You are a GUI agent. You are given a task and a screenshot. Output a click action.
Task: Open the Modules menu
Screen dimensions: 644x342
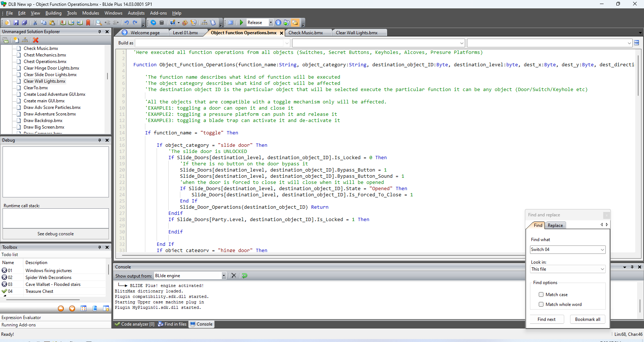pos(91,13)
